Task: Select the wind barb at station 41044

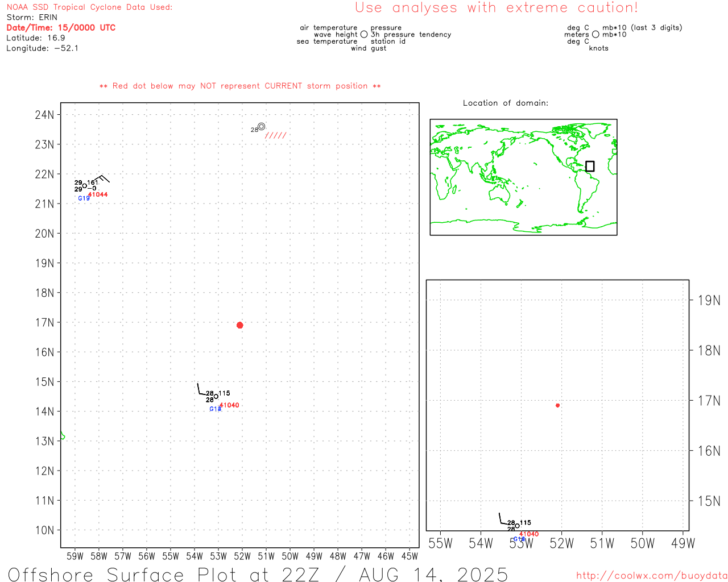Action: coord(103,179)
